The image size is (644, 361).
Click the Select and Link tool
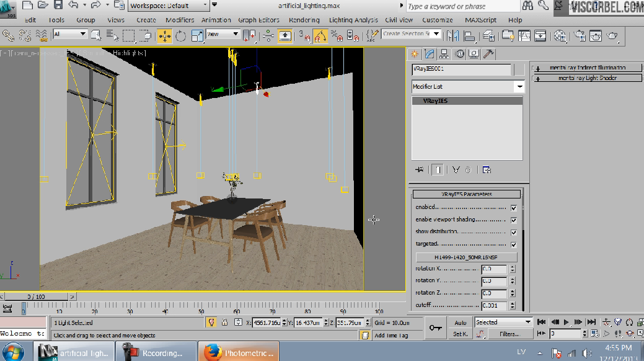click(8, 36)
